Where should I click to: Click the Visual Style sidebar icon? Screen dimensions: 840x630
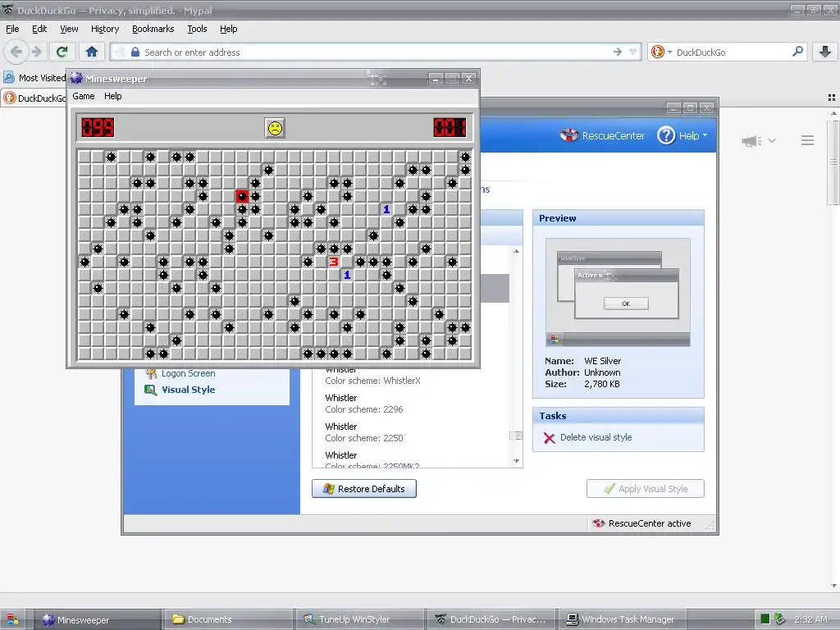151,390
